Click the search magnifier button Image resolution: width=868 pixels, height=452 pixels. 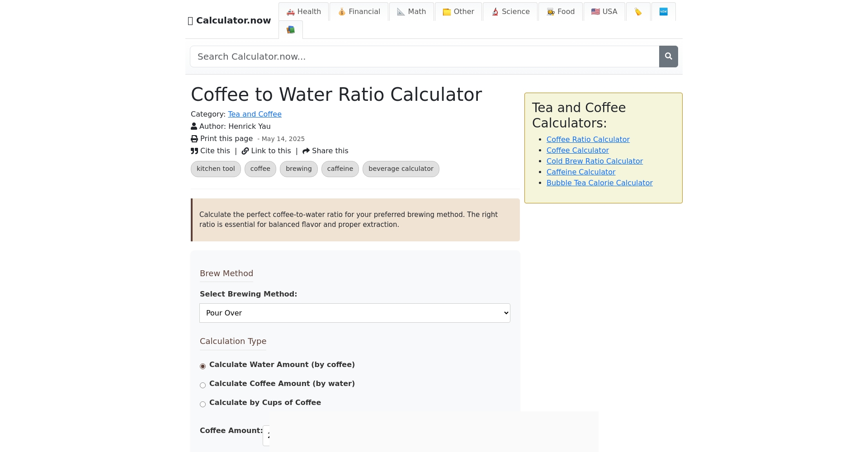[x=668, y=56]
